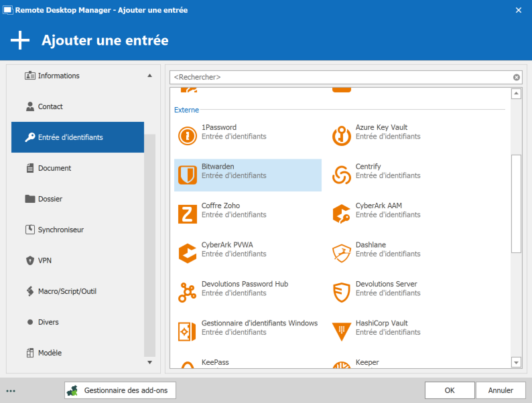Screen dimensions: 532x403
Task: Click the Coffre Zoho entry name
Action: pos(220,206)
